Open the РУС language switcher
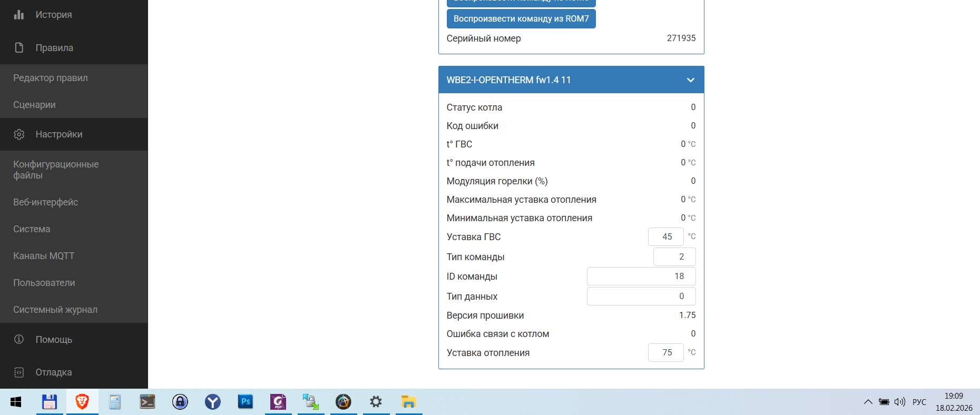Screen dimensions: 980x415 tap(919, 402)
